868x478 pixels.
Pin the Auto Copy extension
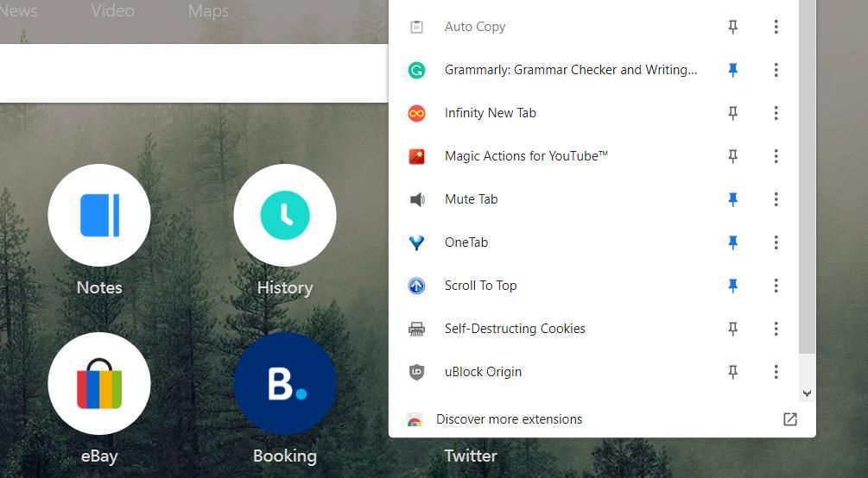[733, 27]
